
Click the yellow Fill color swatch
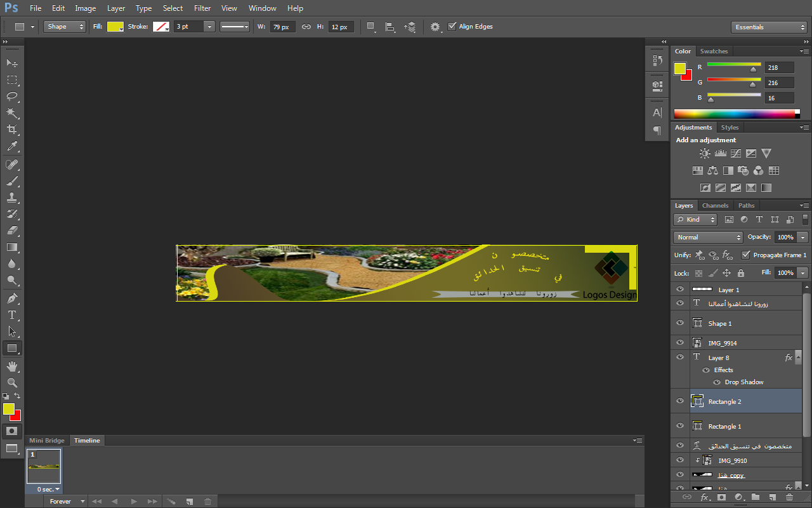click(115, 27)
